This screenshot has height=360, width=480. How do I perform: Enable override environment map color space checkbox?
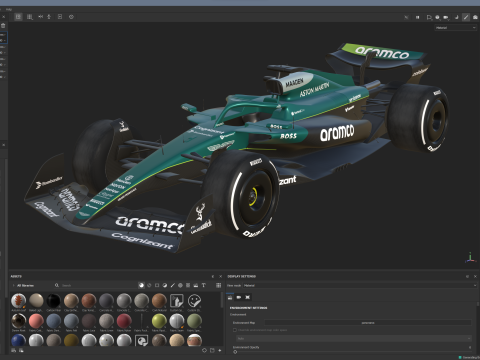[x=235, y=330]
